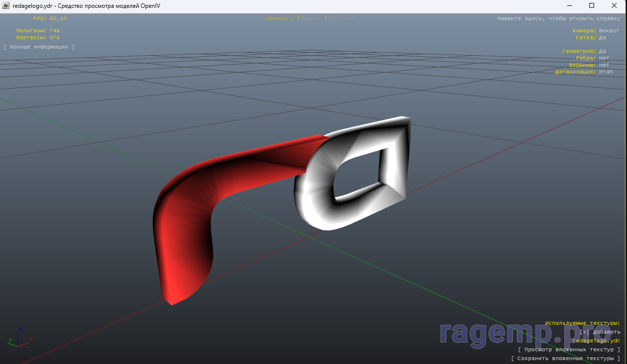Maximize the model viewer window

[592, 6]
